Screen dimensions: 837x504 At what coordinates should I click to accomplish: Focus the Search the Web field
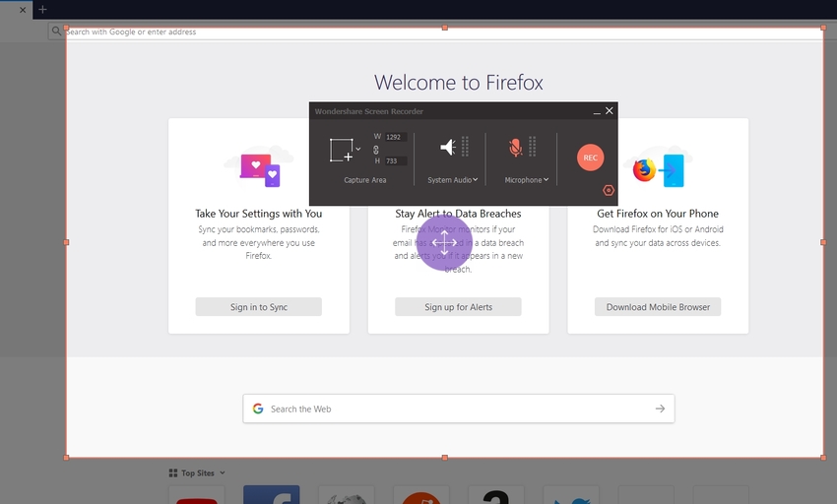[459, 409]
